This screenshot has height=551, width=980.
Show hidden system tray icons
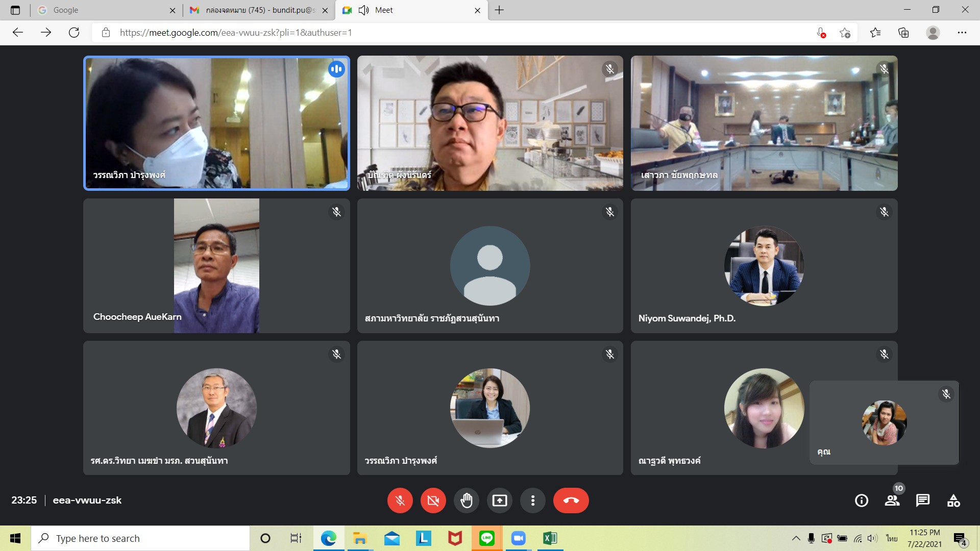[796, 538]
